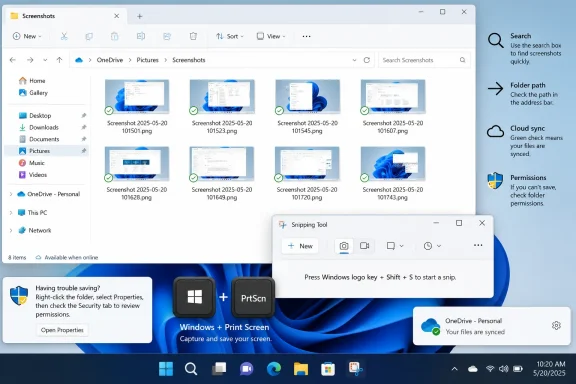
Task: Select the Screenshot 2025-05-20 101743.png thumbnail
Action: (393, 164)
